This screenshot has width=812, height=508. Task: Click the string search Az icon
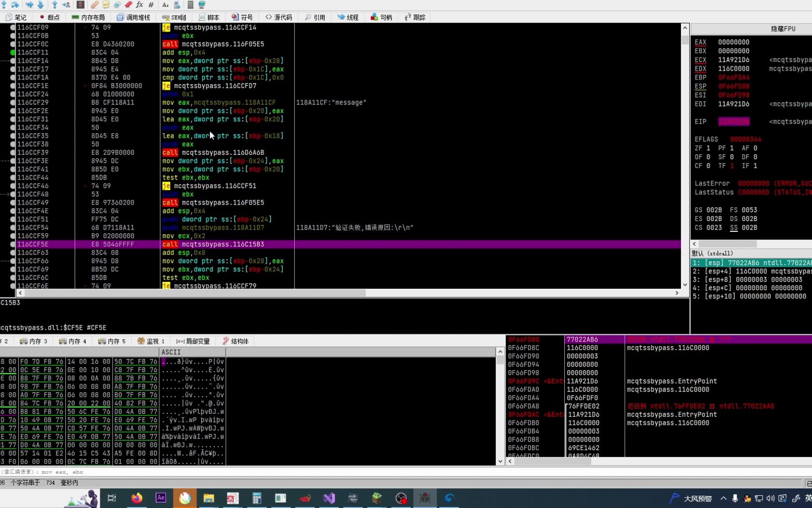(x=165, y=5)
